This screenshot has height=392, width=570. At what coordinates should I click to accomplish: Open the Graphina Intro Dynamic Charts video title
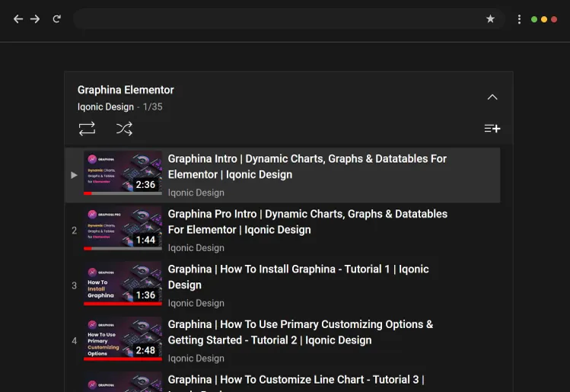(x=307, y=167)
